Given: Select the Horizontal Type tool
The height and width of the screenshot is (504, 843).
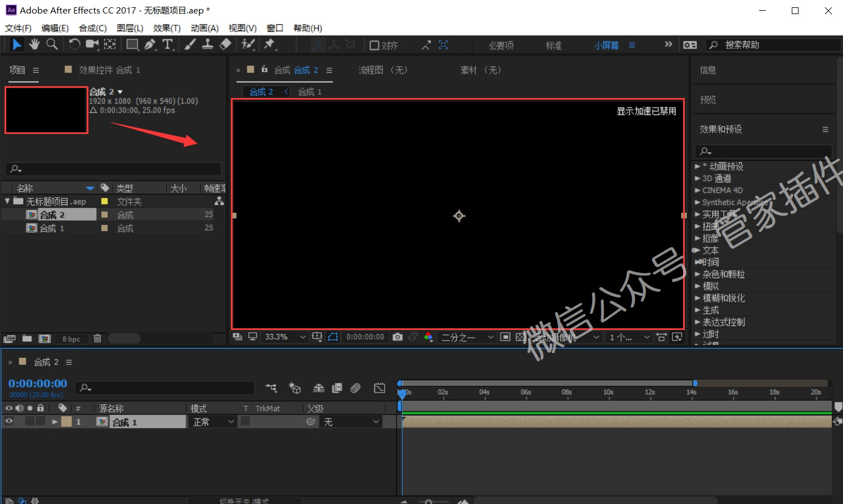Looking at the screenshot, I should click(168, 44).
